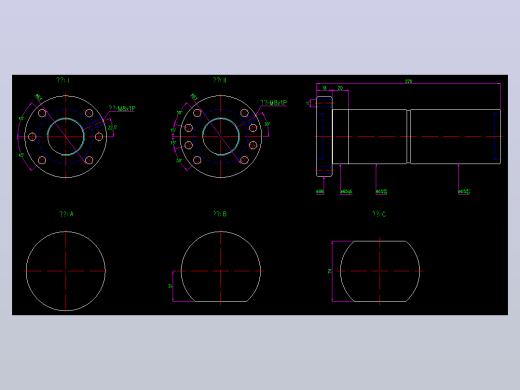Image resolution: width=520 pixels, height=390 pixels.
Task: Select the 'M8x1P' callout on the six-hole flange
Action: pos(122,109)
